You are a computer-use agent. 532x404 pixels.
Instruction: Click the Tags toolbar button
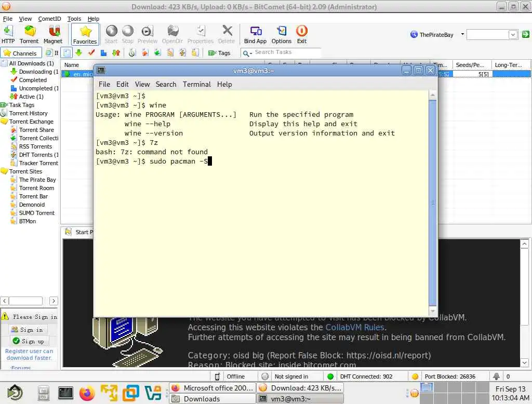tap(219, 53)
